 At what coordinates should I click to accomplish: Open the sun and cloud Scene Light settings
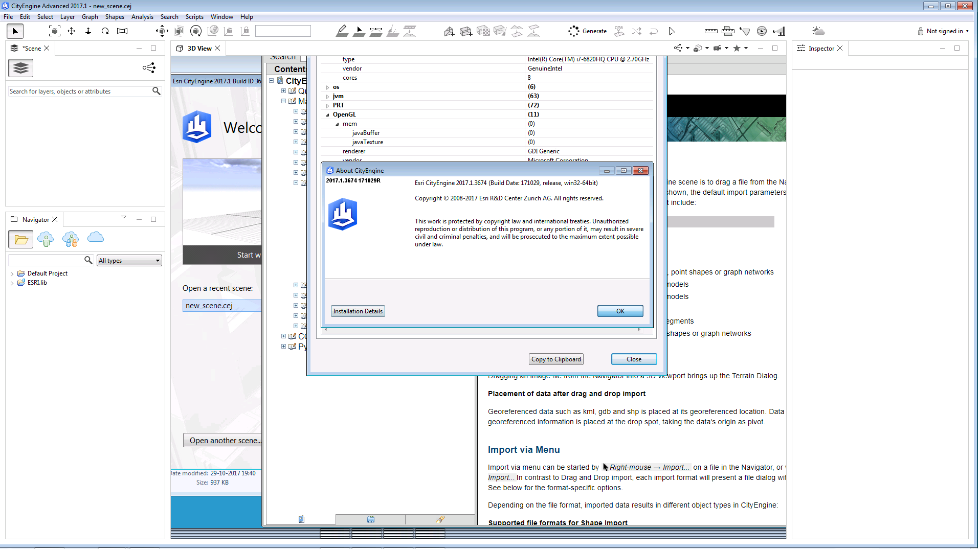(818, 31)
